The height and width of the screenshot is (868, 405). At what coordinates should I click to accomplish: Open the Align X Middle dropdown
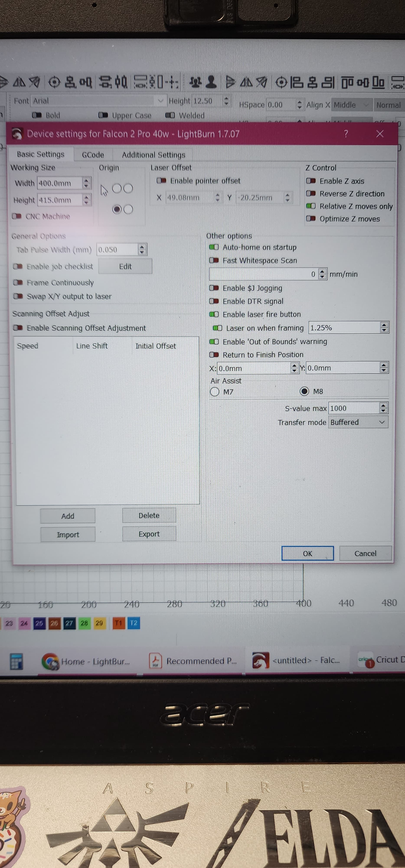click(352, 105)
